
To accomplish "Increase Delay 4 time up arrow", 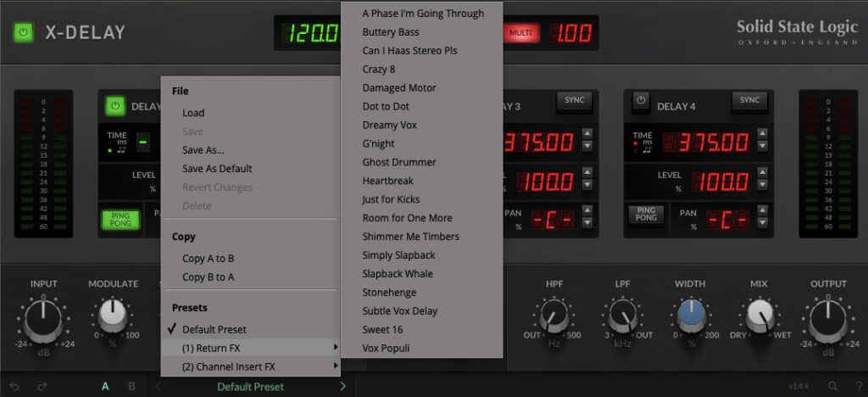I will point(762,133).
